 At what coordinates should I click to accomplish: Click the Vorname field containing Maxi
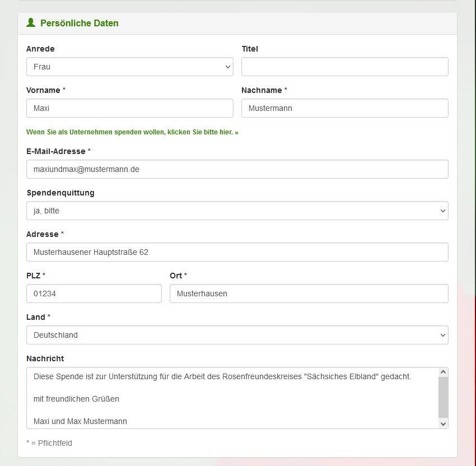tap(129, 108)
